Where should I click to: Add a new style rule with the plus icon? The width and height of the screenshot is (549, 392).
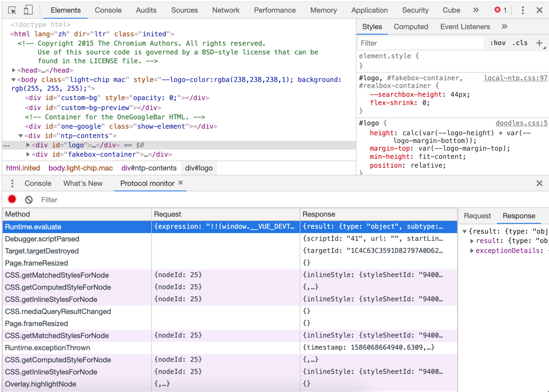(x=539, y=43)
